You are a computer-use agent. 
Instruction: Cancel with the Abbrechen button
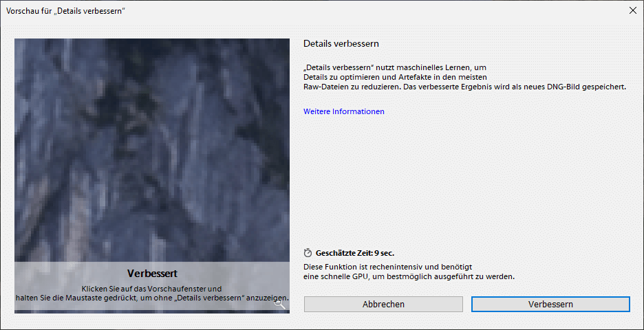383,304
